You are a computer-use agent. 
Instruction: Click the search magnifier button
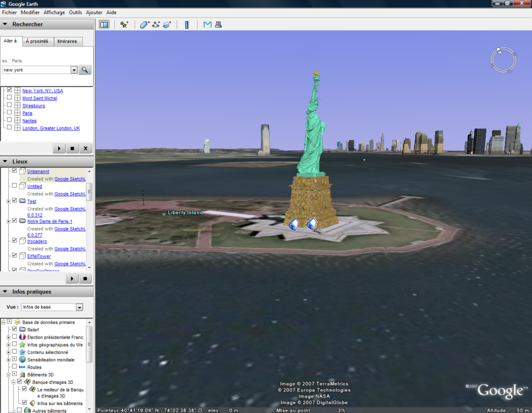[85, 70]
